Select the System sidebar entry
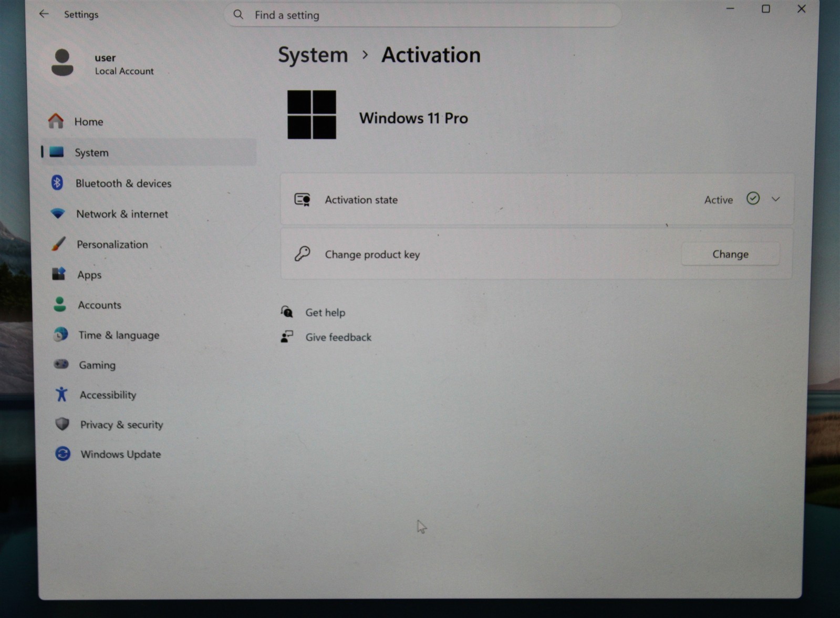The image size is (840, 618). coord(149,152)
